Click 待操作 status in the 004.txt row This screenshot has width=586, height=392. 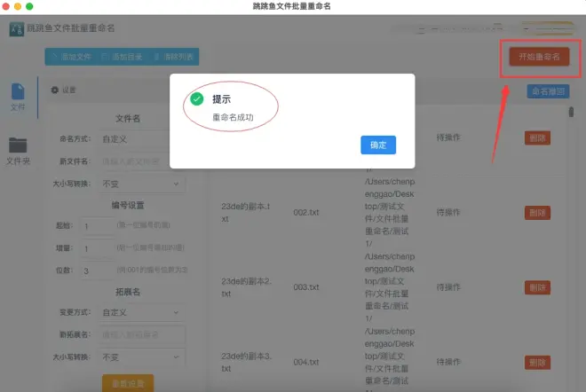click(448, 362)
